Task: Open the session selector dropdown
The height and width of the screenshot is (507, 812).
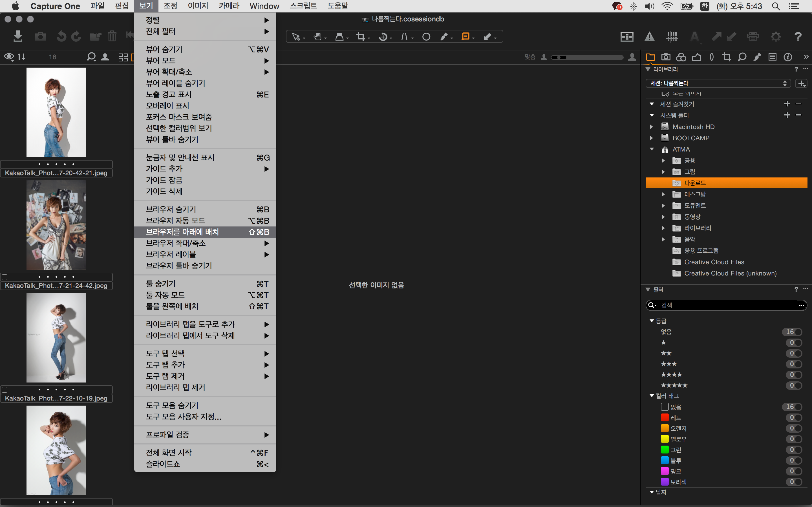Action: coord(718,83)
